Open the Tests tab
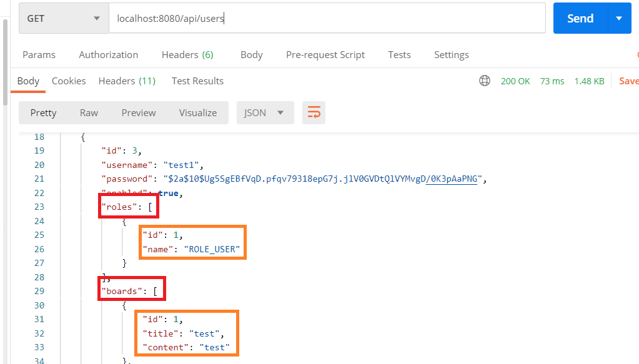Viewport: 639px width, 364px height. [x=399, y=54]
